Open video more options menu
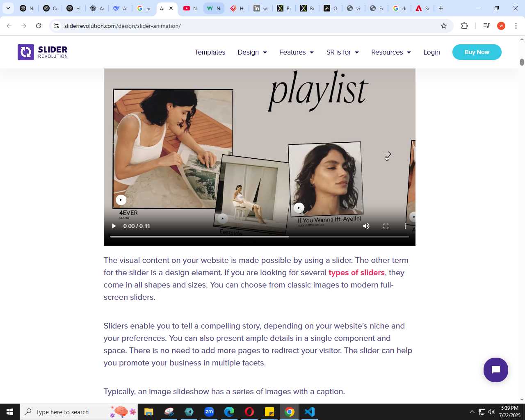 (406, 226)
